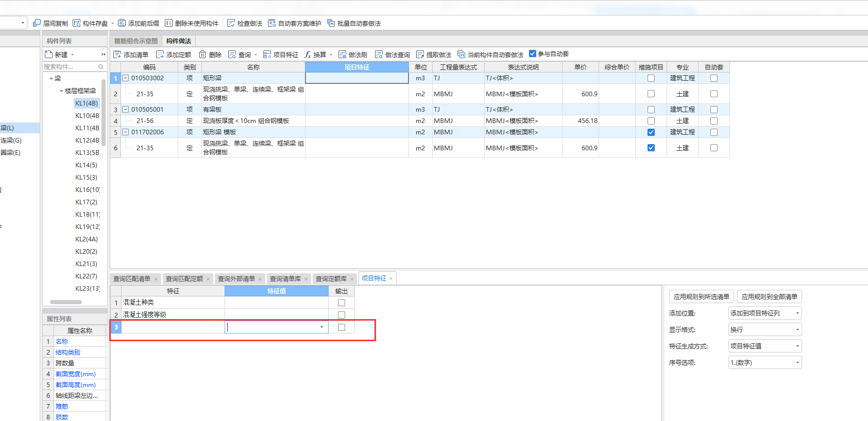868x421 pixels.
Task: Click the 删除 trash icon
Action: 202,55
